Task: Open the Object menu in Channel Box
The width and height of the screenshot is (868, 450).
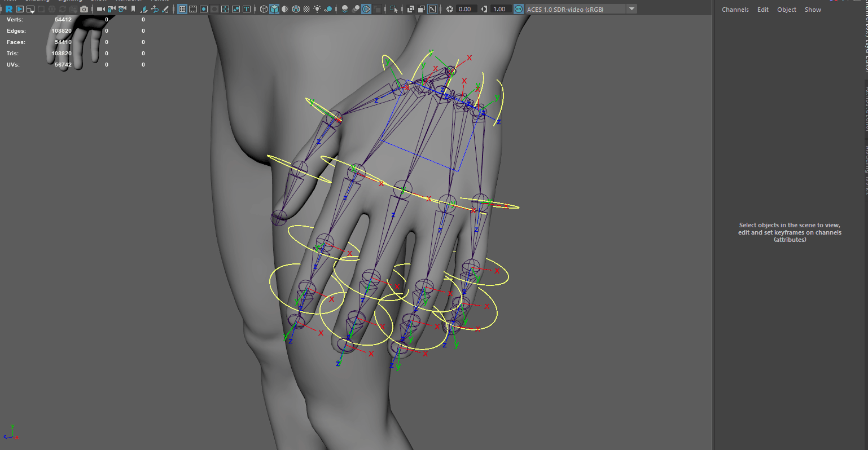Action: pyautogui.click(x=787, y=10)
